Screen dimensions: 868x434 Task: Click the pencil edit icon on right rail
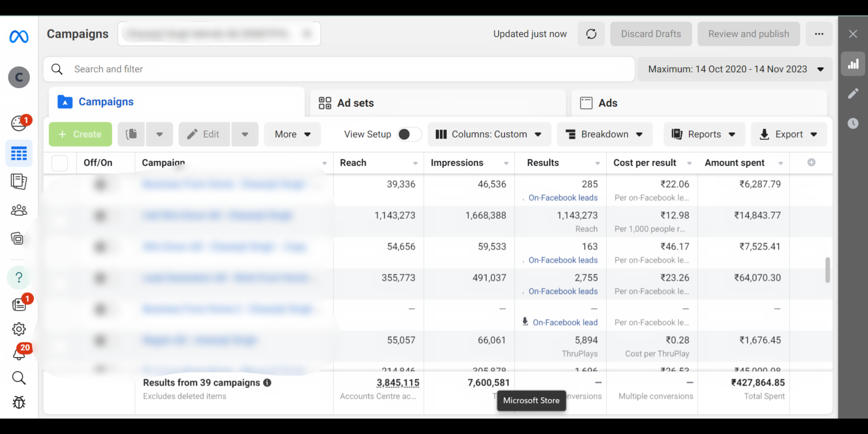tap(853, 94)
